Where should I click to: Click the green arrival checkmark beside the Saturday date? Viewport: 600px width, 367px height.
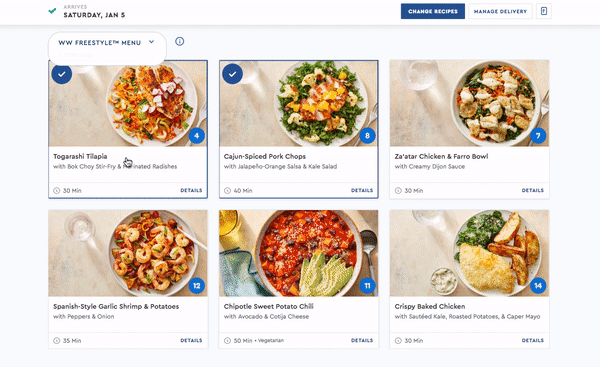point(52,11)
